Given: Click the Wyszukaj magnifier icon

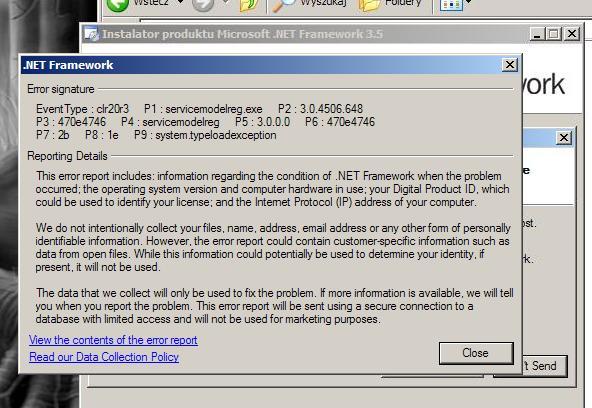Looking at the screenshot, I should tap(283, 5).
